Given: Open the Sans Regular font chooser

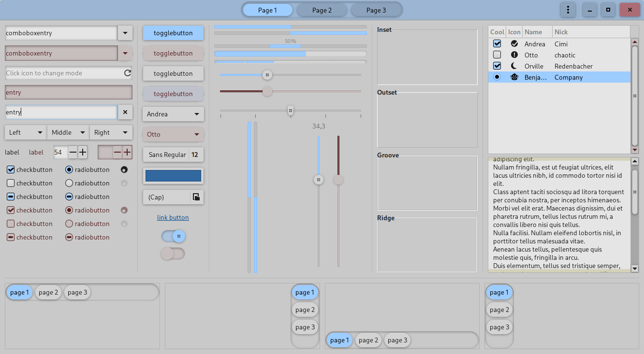Looking at the screenshot, I should pos(173,155).
